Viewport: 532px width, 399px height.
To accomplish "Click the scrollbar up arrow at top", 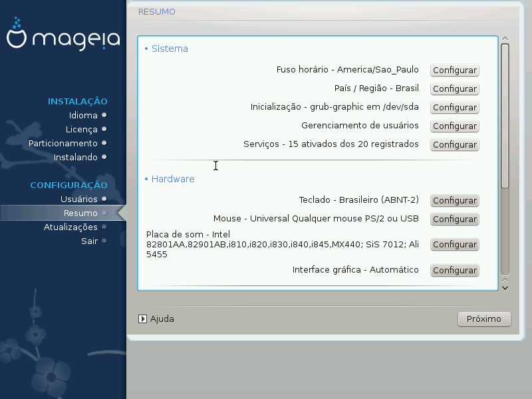I will click(505, 39).
